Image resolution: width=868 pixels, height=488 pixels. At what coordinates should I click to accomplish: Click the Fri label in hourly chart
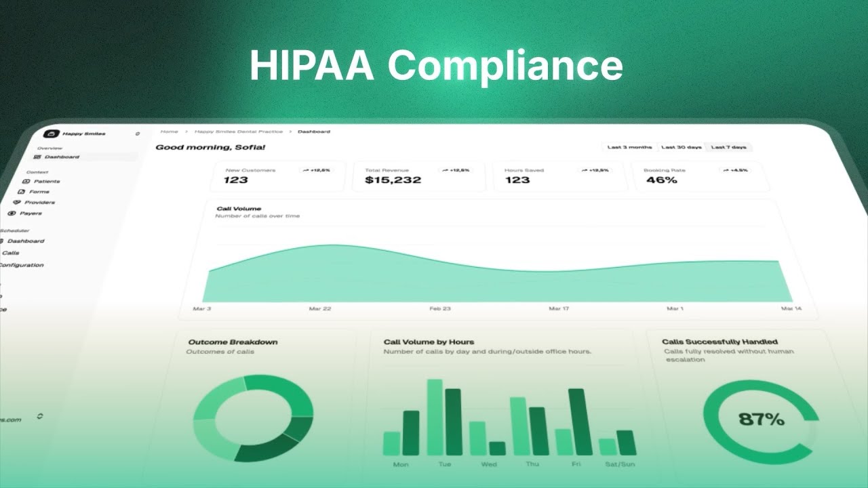576,464
